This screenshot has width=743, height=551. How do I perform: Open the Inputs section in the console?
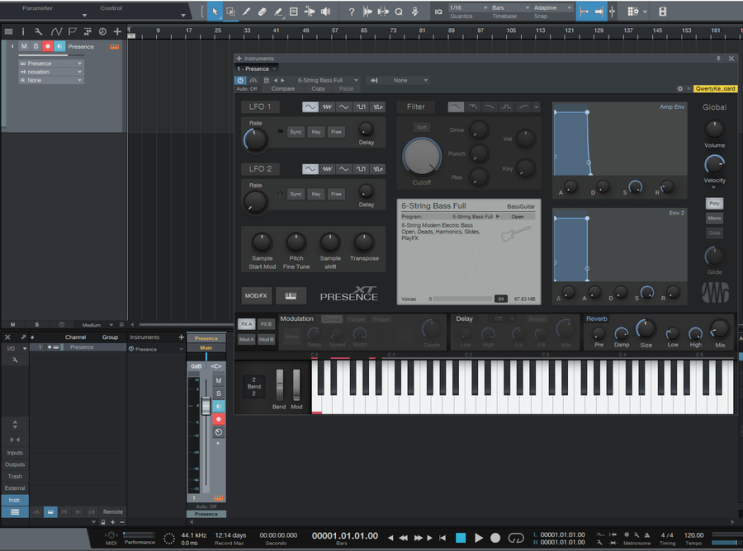coord(14,453)
